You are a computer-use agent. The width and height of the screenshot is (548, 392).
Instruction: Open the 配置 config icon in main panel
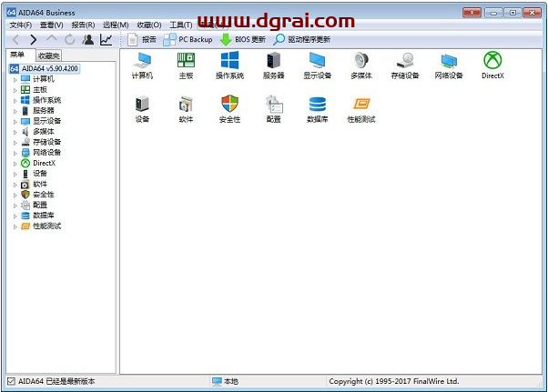click(x=274, y=109)
